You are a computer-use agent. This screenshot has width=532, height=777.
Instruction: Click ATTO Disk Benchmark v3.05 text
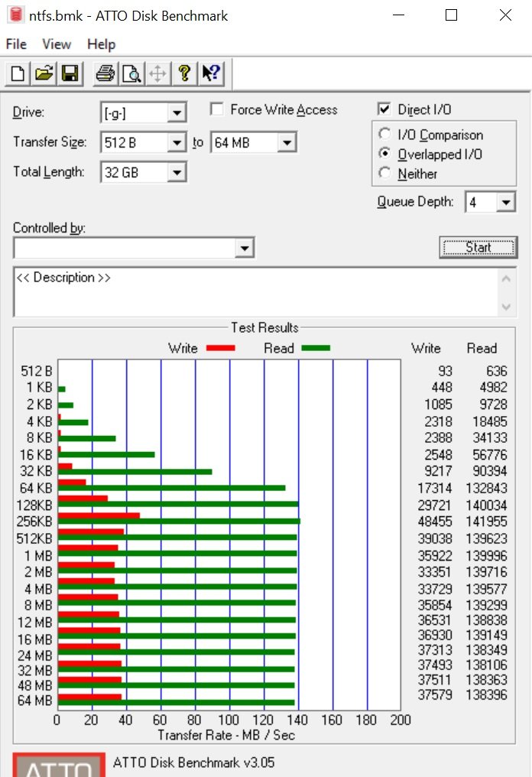coord(193,762)
